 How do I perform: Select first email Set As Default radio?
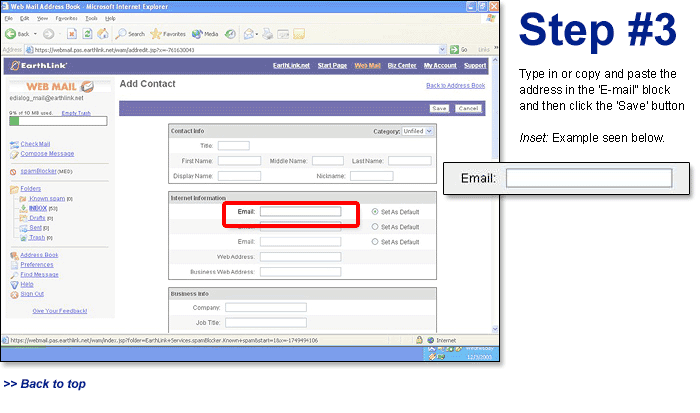tap(375, 212)
